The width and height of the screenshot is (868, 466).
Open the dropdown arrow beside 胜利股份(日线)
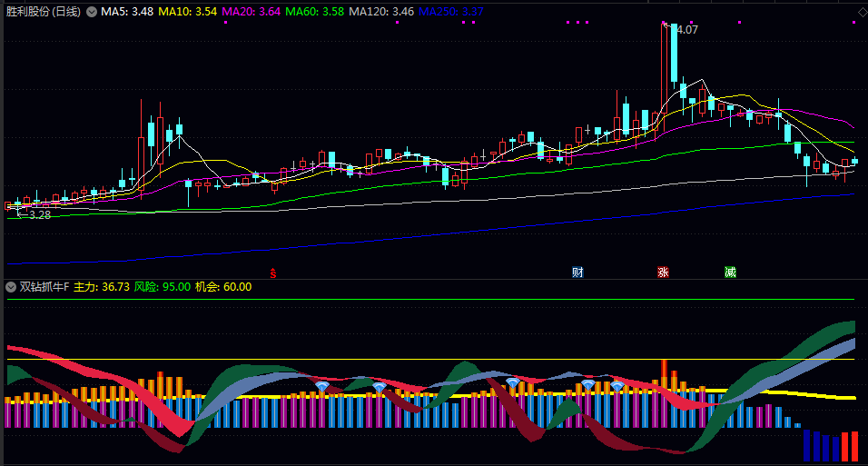[92, 12]
